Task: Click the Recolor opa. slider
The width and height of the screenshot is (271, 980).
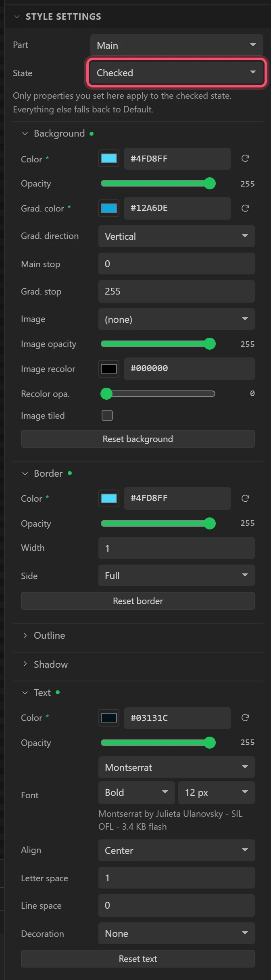Action: [158, 394]
